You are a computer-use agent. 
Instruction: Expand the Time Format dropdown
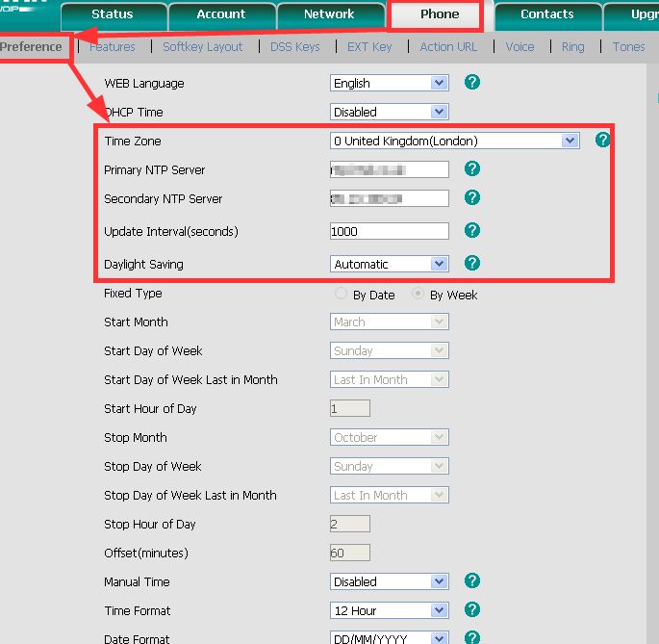point(390,610)
